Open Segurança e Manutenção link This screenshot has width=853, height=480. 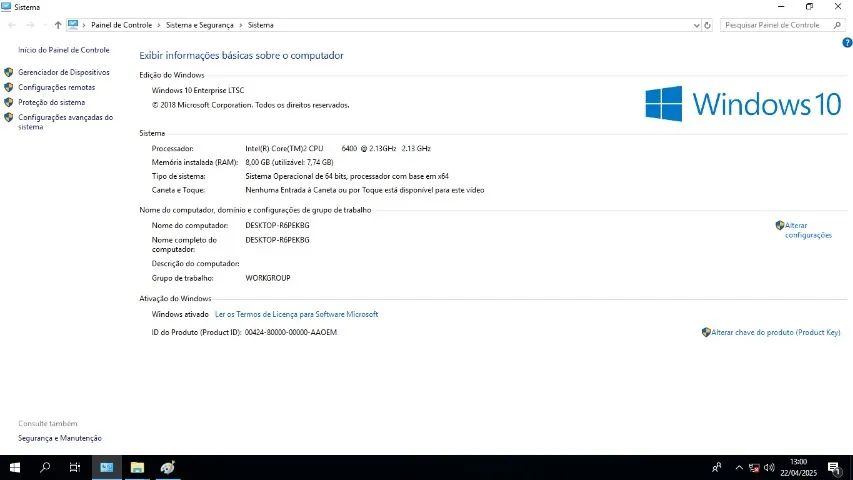click(x=60, y=438)
